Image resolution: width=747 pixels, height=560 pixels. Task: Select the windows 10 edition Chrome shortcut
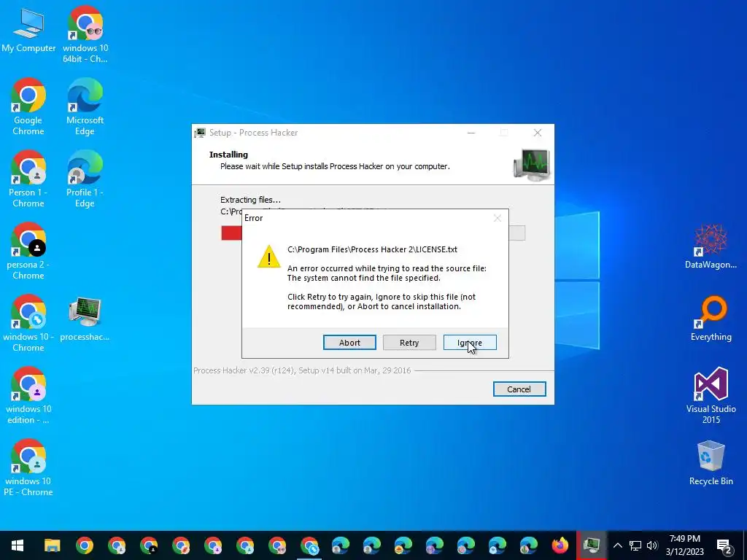click(28, 396)
